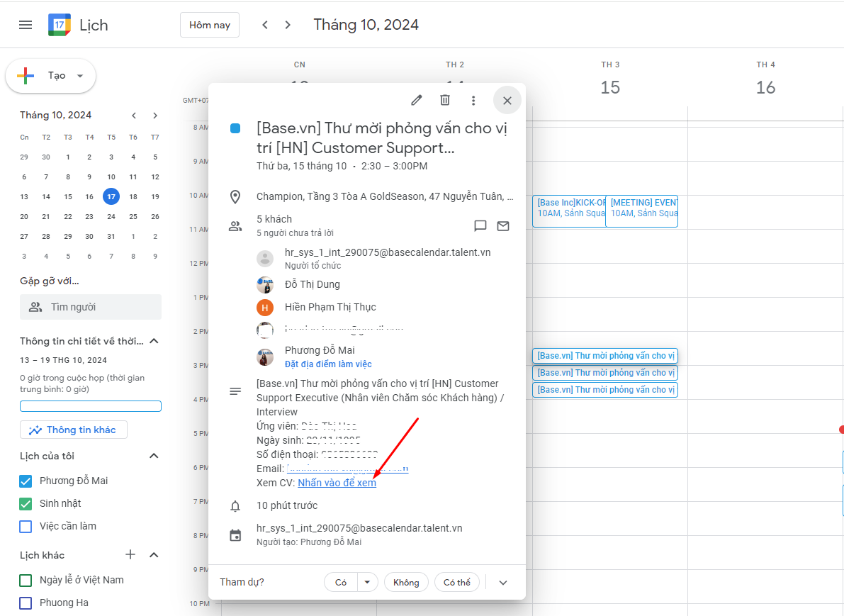The width and height of the screenshot is (844, 616).
Task: Click the 10 phút trước reminder text
Action: [x=287, y=505]
